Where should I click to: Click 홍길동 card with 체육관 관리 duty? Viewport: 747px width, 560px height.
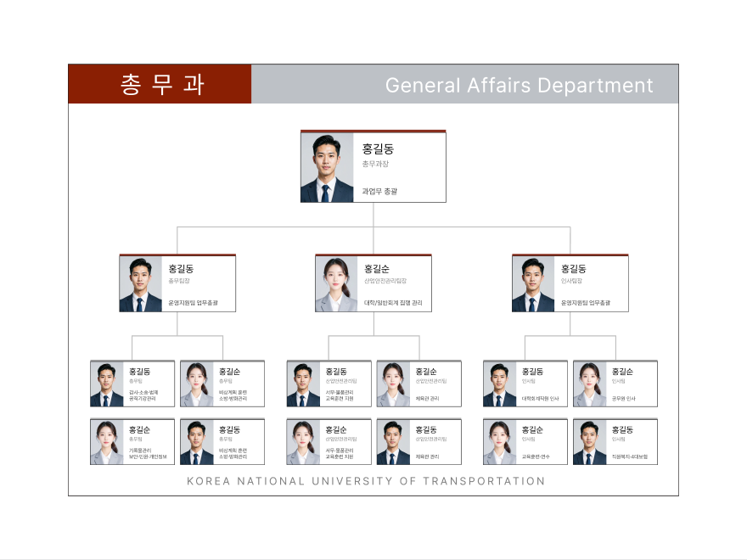click(418, 443)
